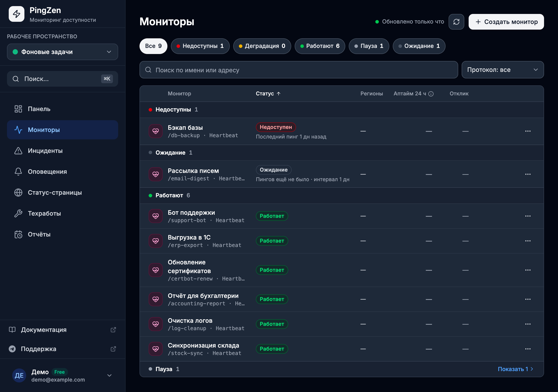558x392 pixels.
Task: Click the Отчёты calendar clock icon
Action: tap(18, 234)
